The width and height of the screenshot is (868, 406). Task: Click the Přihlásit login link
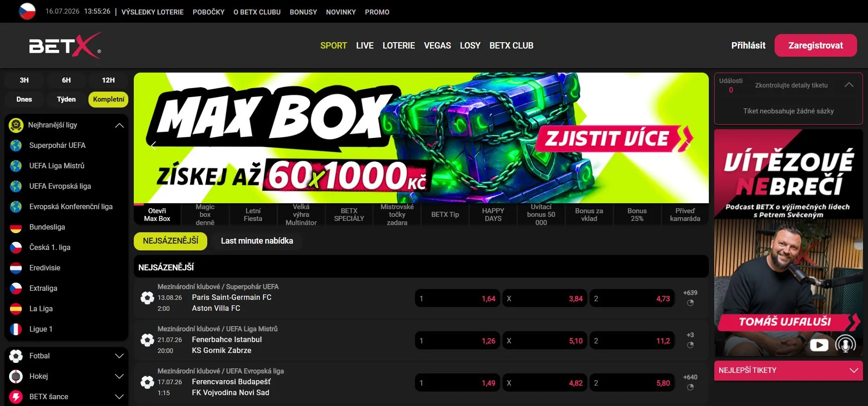(x=748, y=45)
